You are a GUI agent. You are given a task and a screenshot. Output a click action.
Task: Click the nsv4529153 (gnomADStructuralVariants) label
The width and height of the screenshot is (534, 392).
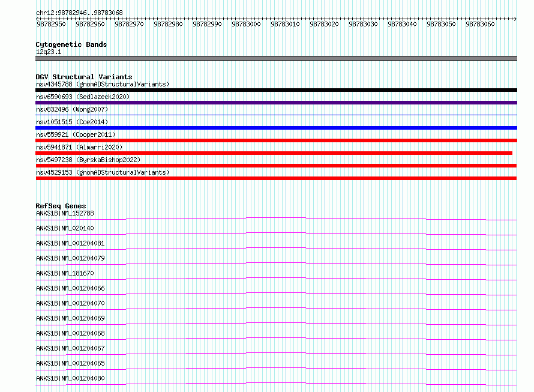pyautogui.click(x=103, y=172)
